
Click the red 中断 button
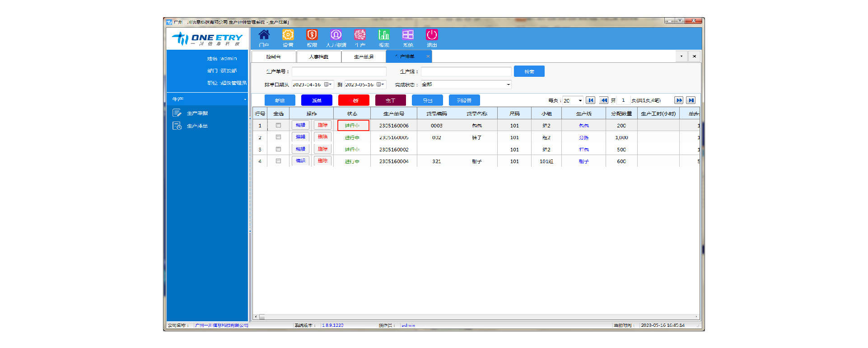pyautogui.click(x=354, y=100)
